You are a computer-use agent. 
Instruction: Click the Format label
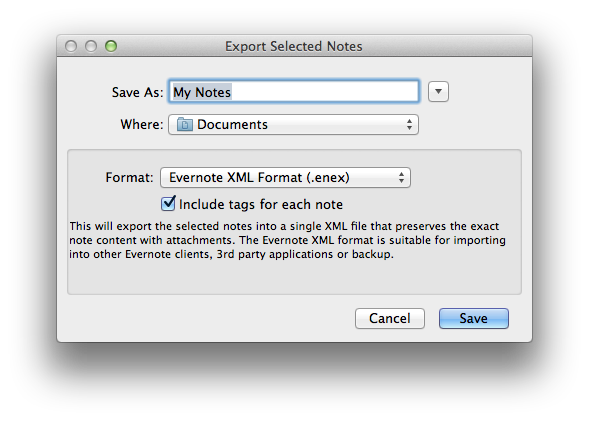[129, 177]
